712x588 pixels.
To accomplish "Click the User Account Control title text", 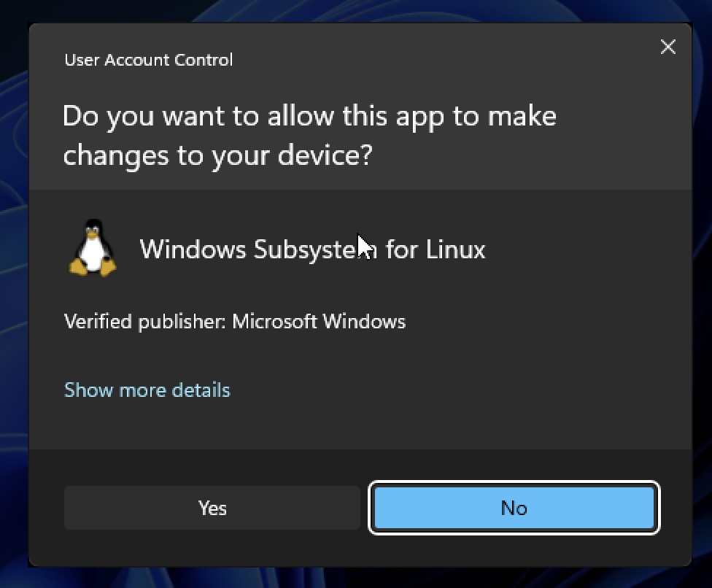I will [x=148, y=60].
